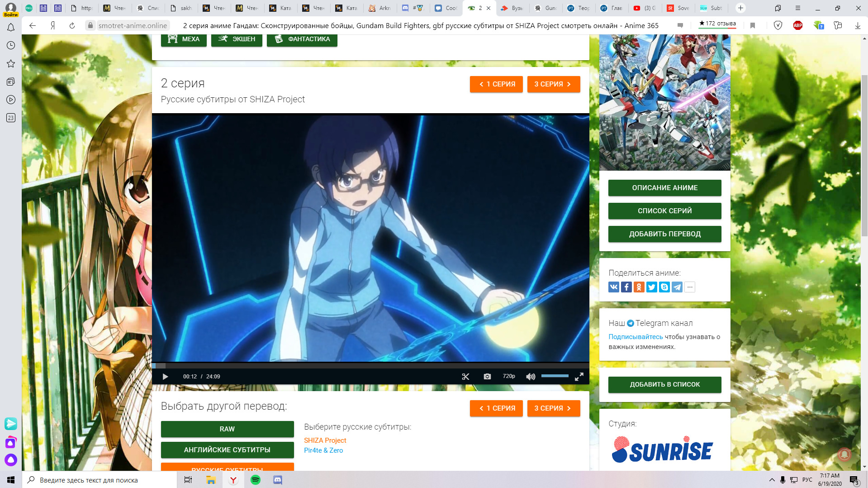This screenshot has height=488, width=868.
Task: Expand more sharing options ellipsis
Action: click(690, 287)
